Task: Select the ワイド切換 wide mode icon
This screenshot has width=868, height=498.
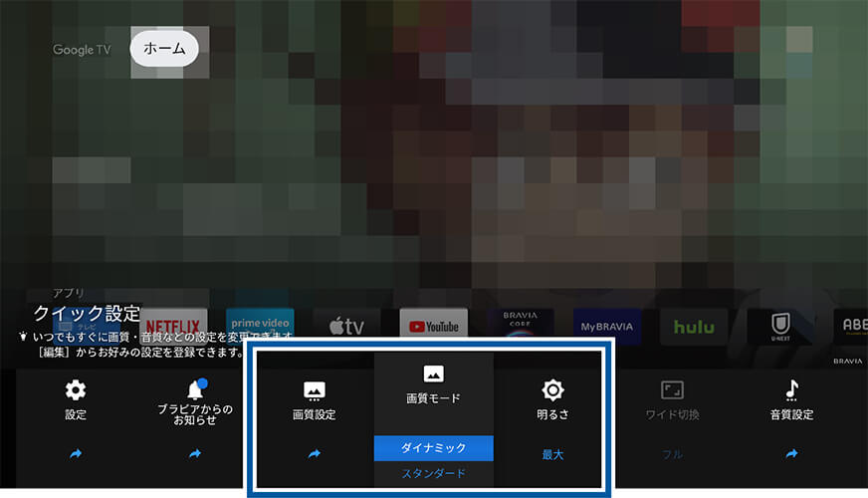Action: (672, 390)
